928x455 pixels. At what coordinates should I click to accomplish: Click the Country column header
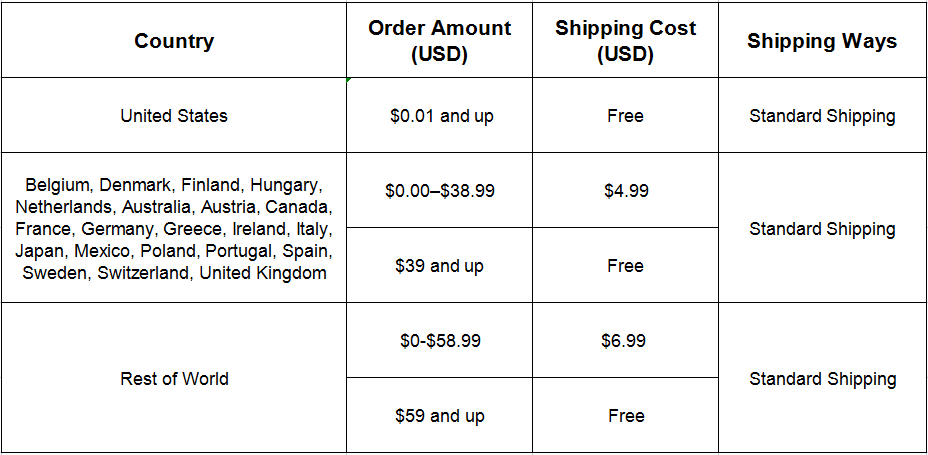point(174,42)
